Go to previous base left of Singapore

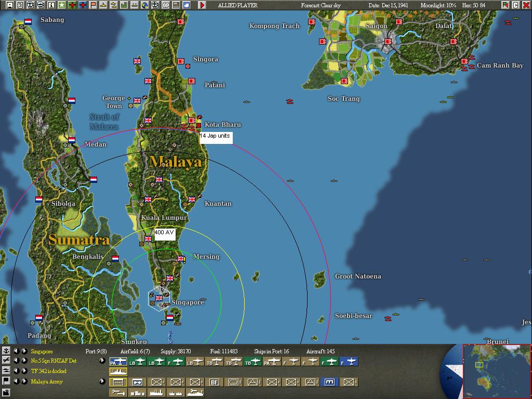(16, 351)
